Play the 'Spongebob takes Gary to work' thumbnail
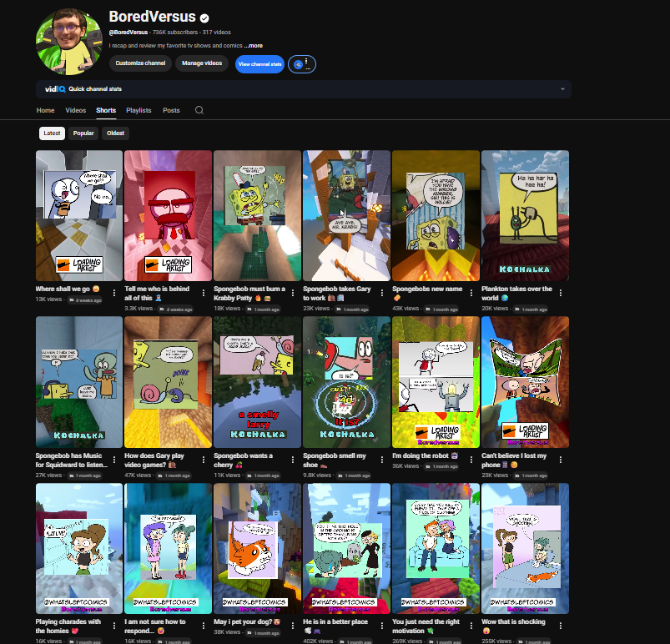Viewport: 670px width, 644px height. (346, 215)
